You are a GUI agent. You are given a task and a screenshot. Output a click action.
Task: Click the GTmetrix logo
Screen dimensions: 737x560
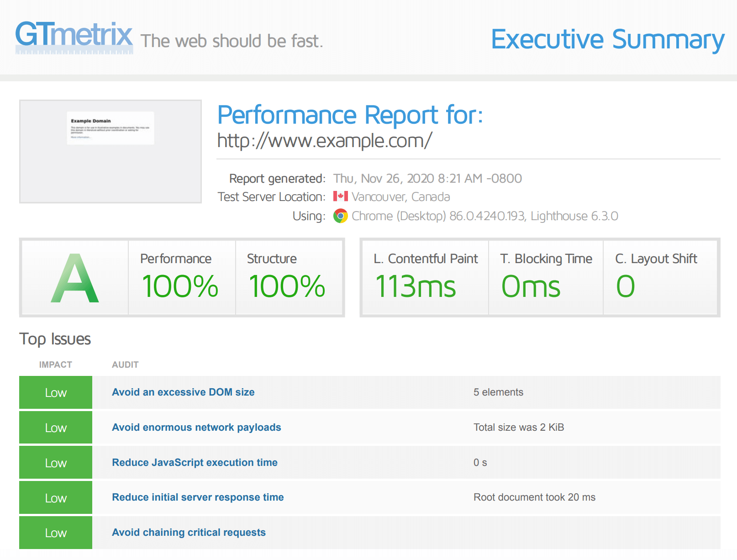74,37
